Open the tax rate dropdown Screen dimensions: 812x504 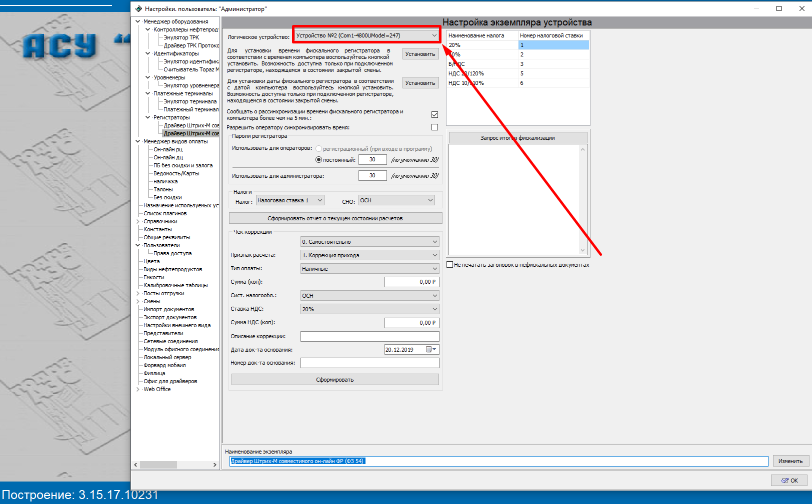319,200
